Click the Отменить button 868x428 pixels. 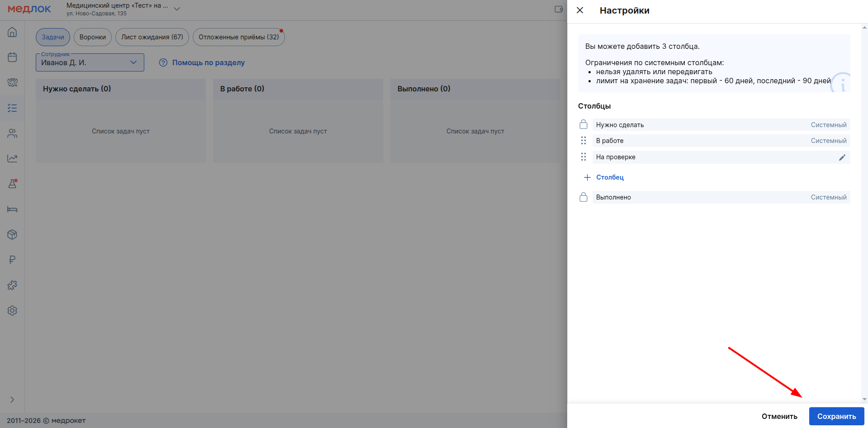tap(779, 416)
